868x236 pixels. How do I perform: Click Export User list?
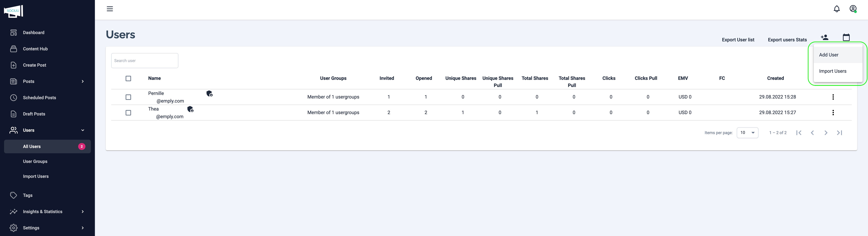click(x=738, y=40)
